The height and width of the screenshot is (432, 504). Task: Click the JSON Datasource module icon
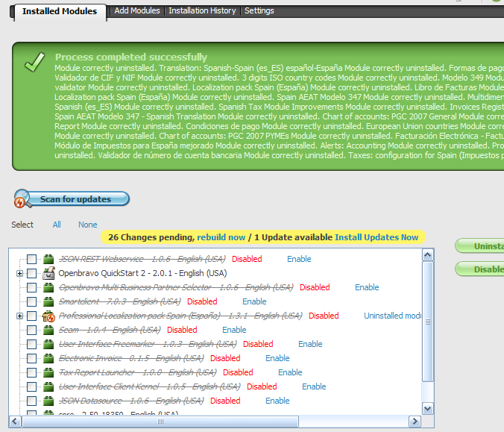tap(48, 401)
